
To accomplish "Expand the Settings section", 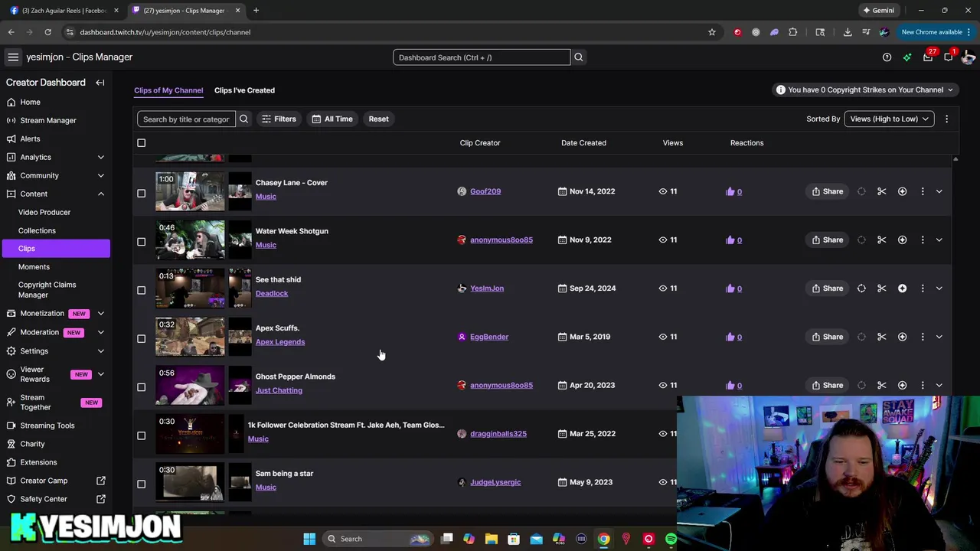I will pyautogui.click(x=100, y=350).
